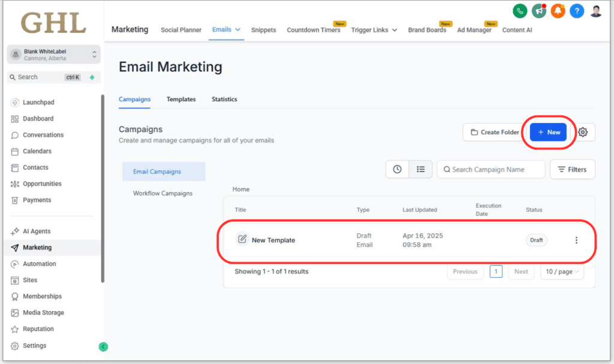
Task: Switch to the Statistics tab
Action: point(224,99)
